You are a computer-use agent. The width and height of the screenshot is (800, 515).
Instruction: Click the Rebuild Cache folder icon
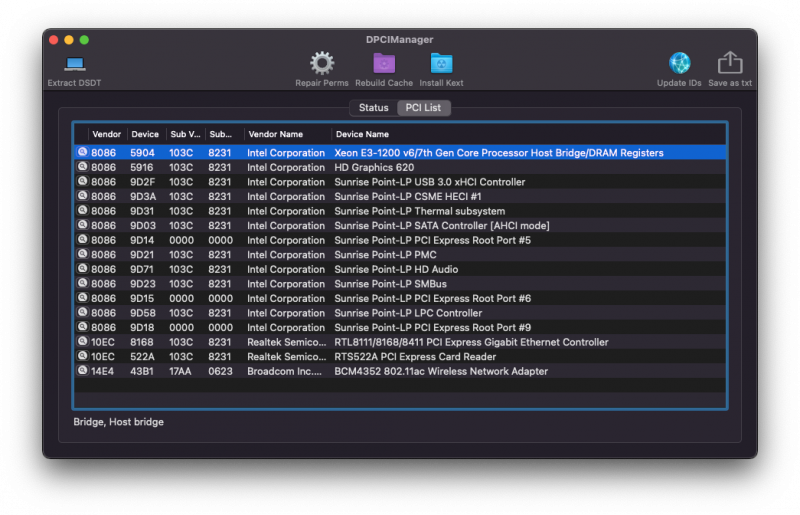coord(384,64)
